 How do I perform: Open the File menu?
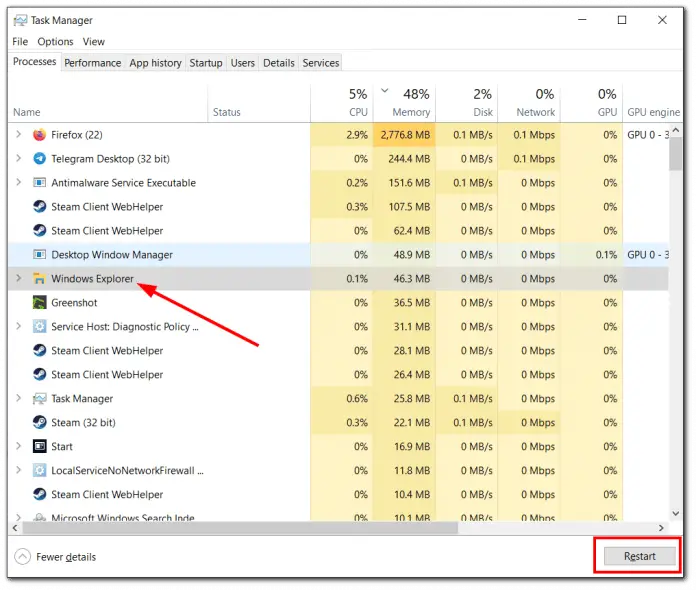point(20,42)
